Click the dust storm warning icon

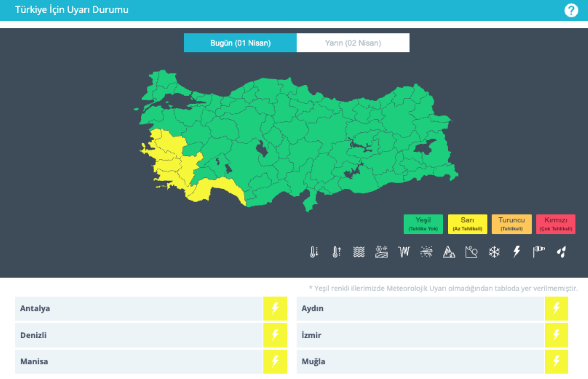[x=426, y=252]
